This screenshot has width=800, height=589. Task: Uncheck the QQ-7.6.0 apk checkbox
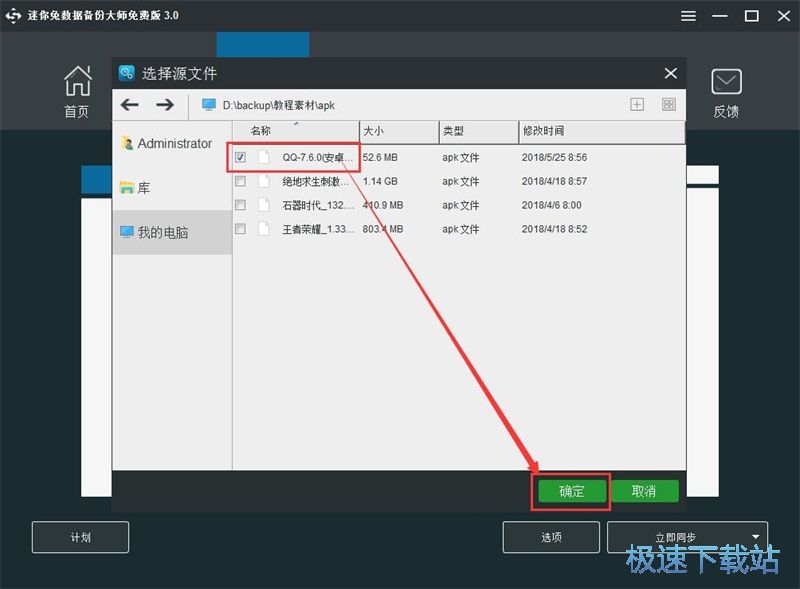pos(240,157)
